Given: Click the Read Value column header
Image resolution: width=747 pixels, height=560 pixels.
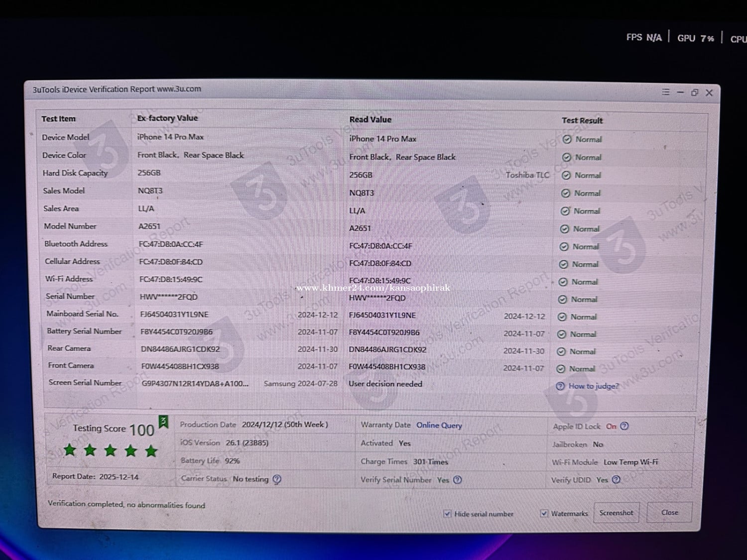Looking at the screenshot, I should click(370, 119).
